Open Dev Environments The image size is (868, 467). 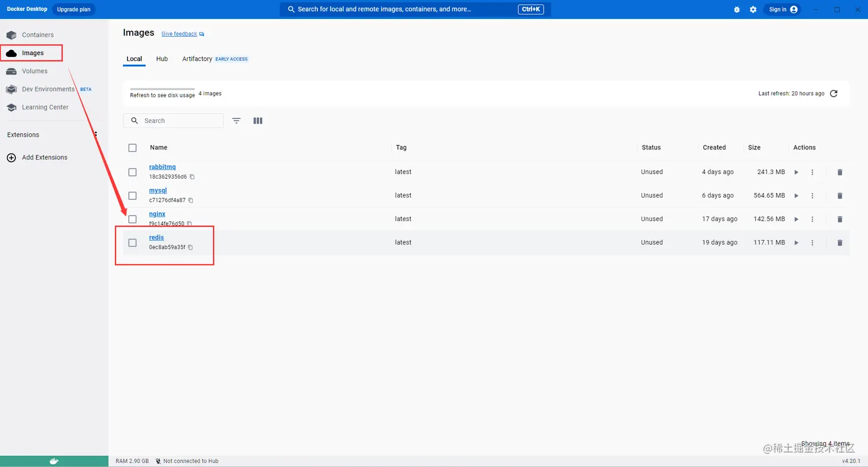[x=49, y=89]
